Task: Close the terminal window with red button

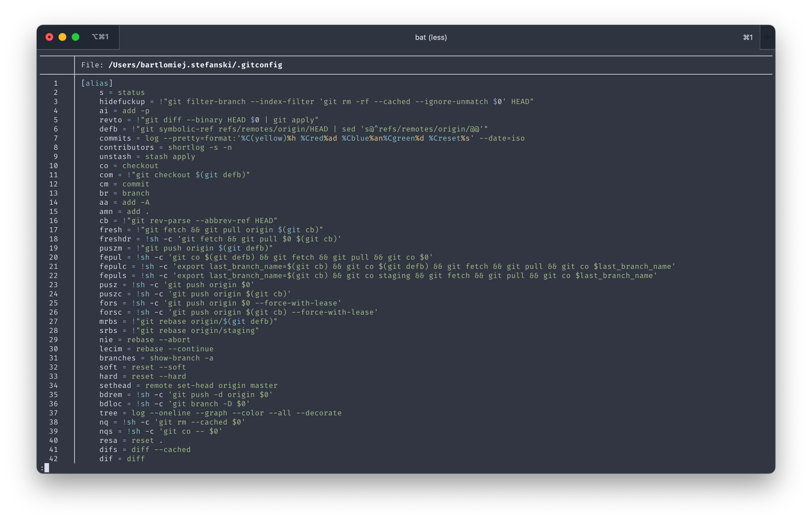Action: (49, 37)
